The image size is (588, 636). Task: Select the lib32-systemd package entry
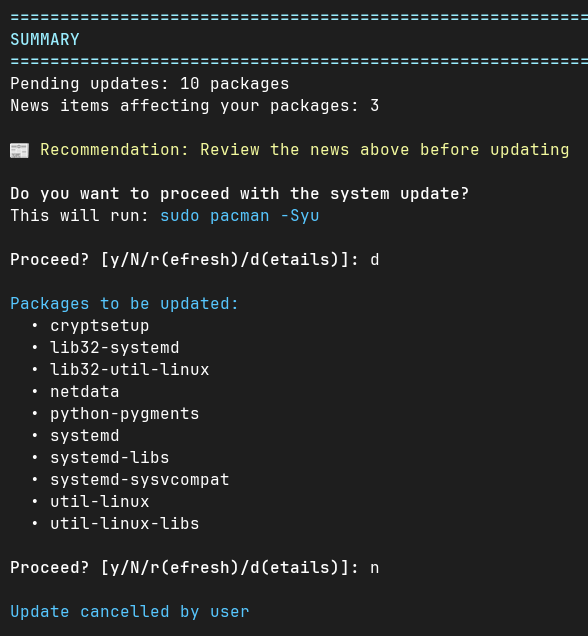[115, 348]
